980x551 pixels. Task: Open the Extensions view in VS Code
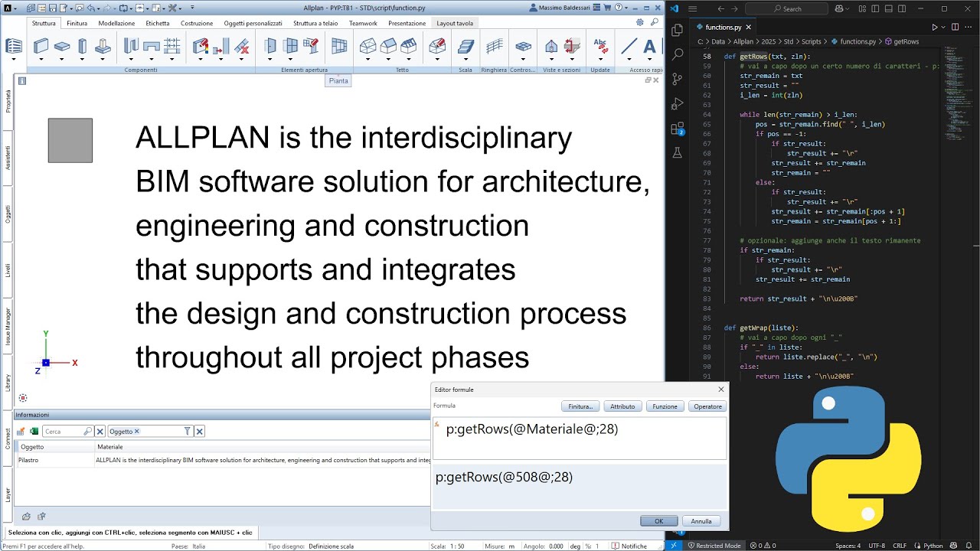click(677, 129)
